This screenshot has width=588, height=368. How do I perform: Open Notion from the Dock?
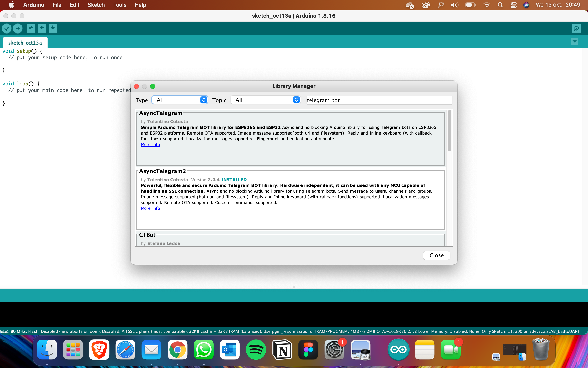282,350
